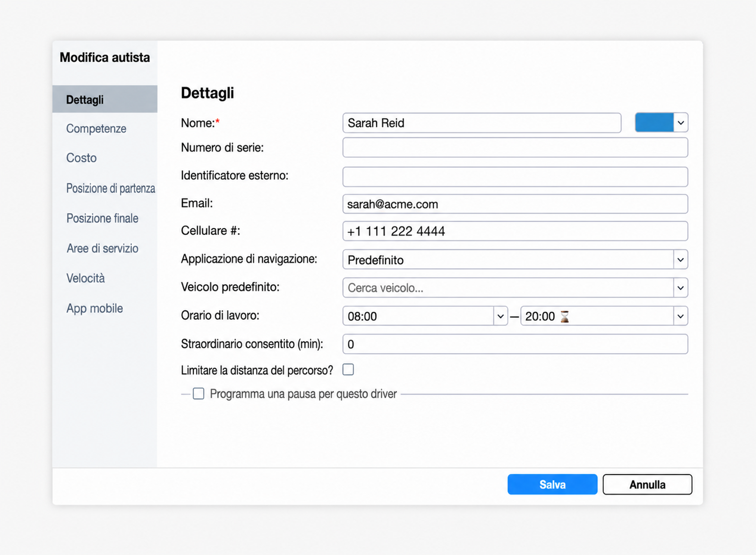Click the blue driver color swatch
This screenshot has width=756, height=555.
tap(654, 123)
